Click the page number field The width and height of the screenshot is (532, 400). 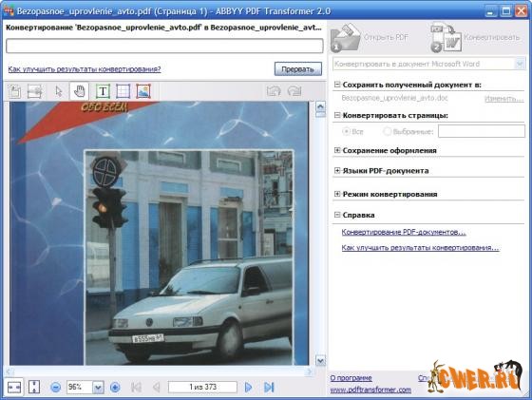202,387
